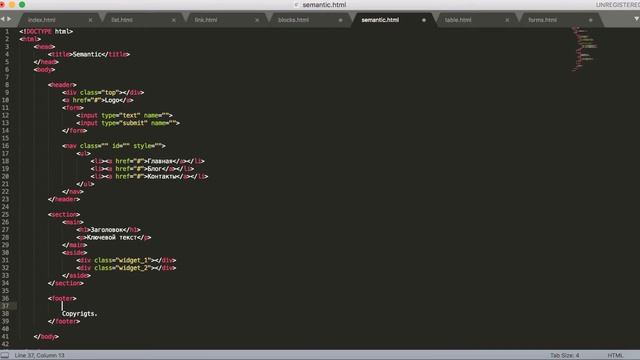Switch to the index.html tab
640x360 pixels.
tap(42, 20)
